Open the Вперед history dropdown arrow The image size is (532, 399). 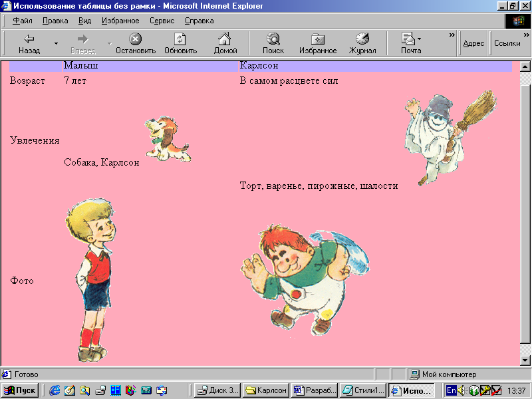point(109,43)
